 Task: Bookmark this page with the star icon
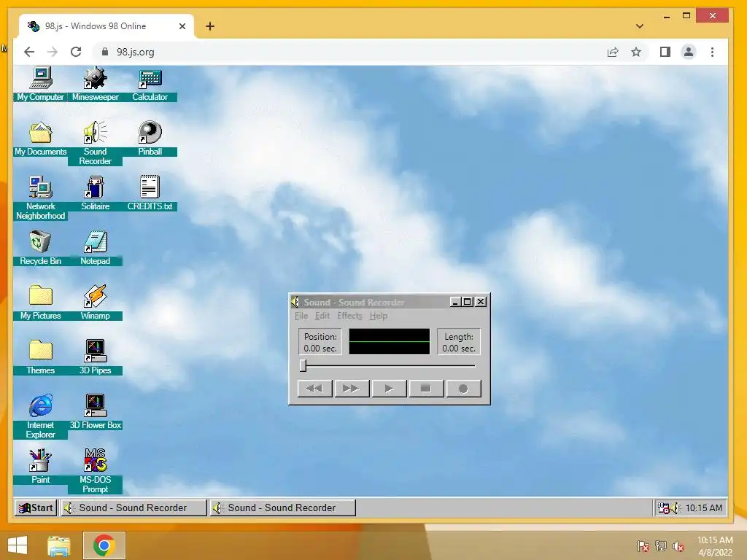pyautogui.click(x=636, y=52)
